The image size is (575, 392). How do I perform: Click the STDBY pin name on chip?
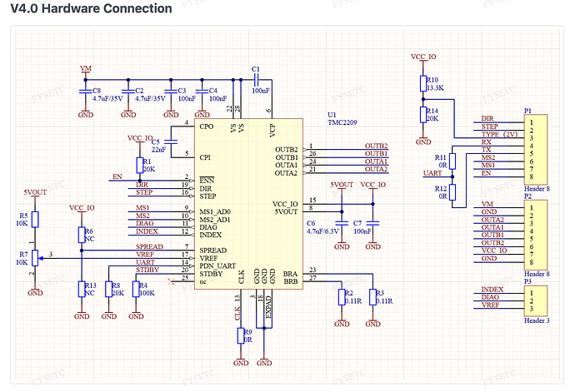211,274
